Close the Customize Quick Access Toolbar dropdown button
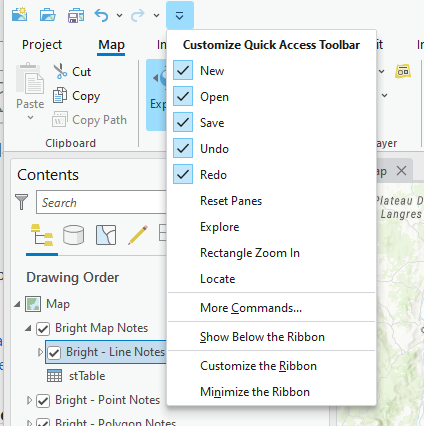This screenshot has height=426, width=424. point(180,15)
